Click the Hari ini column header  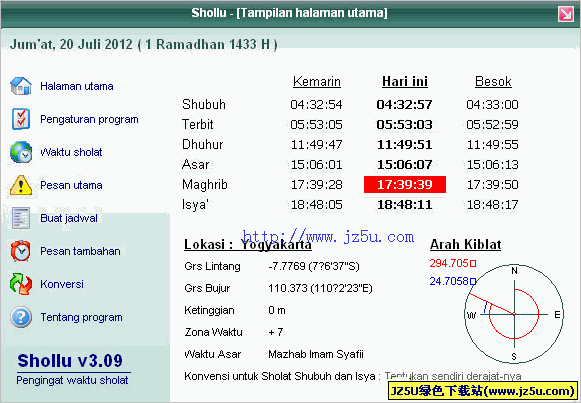click(405, 81)
